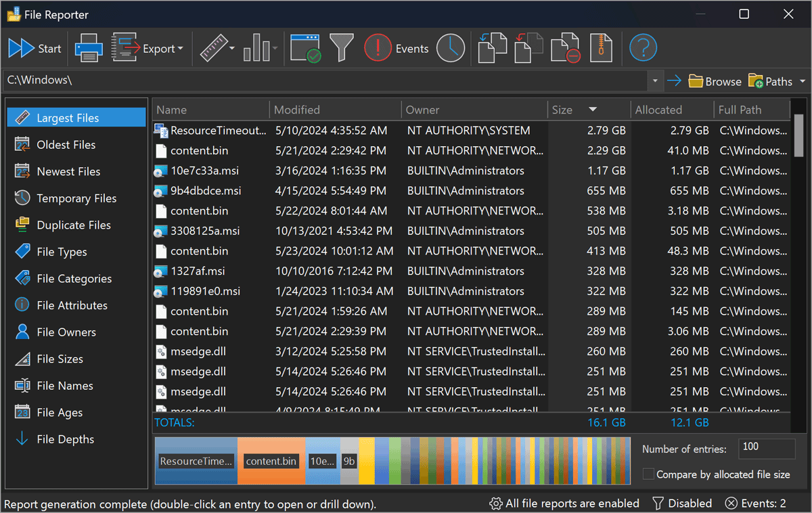This screenshot has height=513, width=812.
Task: Click the Number of entries field
Action: (767, 448)
